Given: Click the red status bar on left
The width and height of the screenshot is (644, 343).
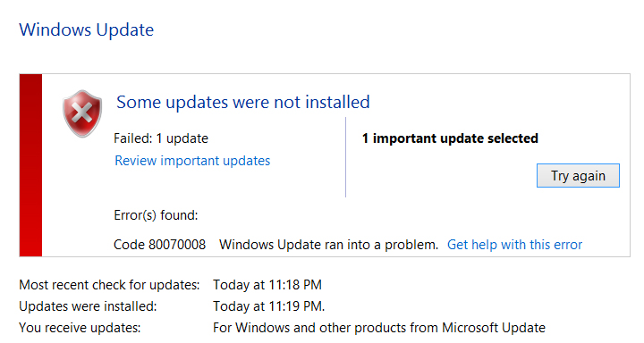Looking at the screenshot, I should click(30, 165).
